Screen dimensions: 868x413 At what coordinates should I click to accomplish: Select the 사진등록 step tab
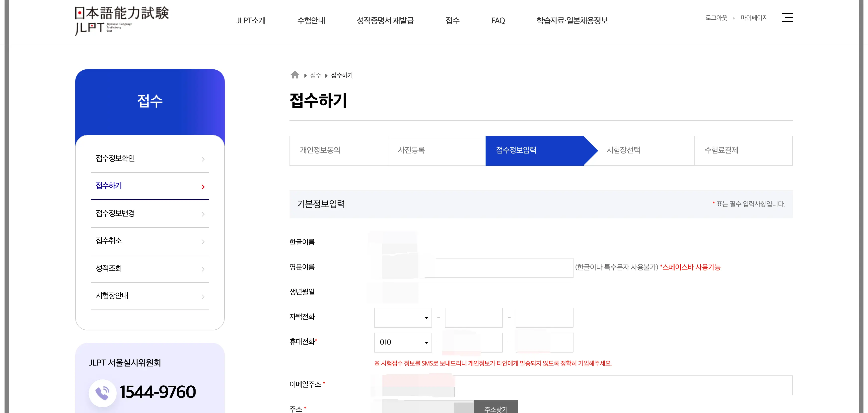click(411, 150)
